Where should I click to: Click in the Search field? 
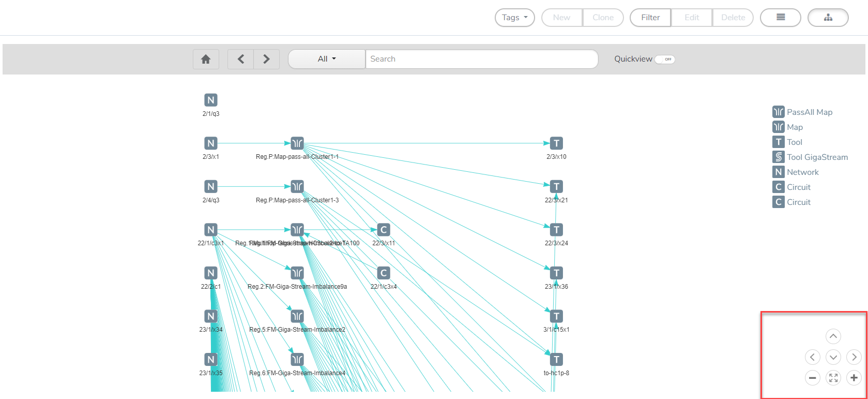[x=481, y=59]
